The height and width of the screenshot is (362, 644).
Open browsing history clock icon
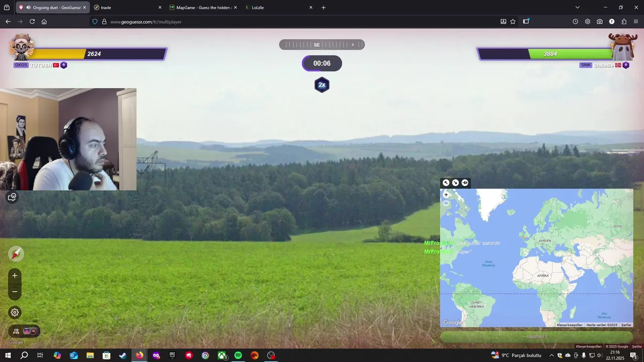pyautogui.click(x=576, y=22)
